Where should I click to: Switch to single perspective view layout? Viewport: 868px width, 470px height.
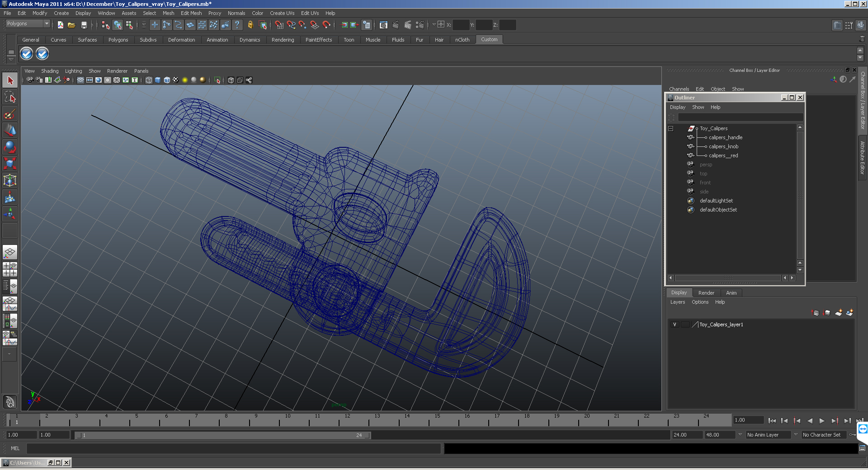pos(10,252)
